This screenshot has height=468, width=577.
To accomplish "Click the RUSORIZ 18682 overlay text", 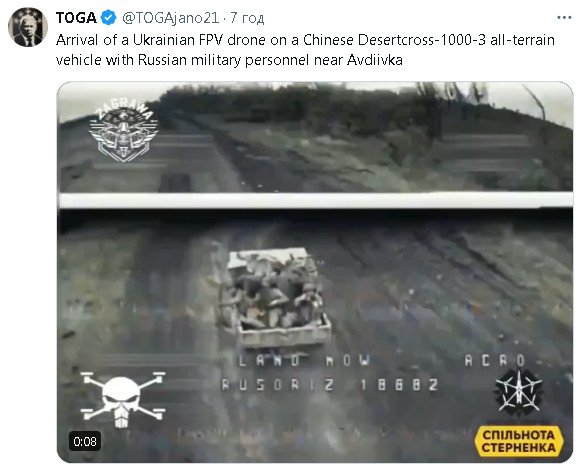I will [330, 385].
